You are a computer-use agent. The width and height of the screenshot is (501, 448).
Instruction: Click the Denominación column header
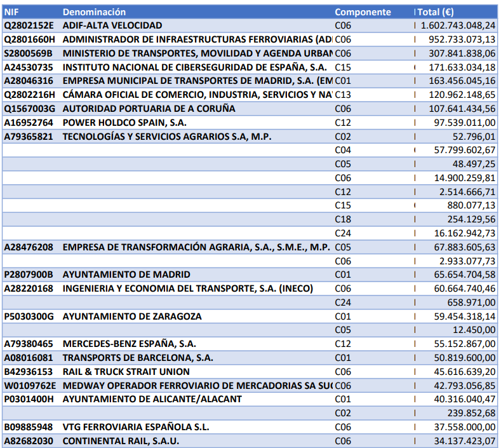coord(94,12)
